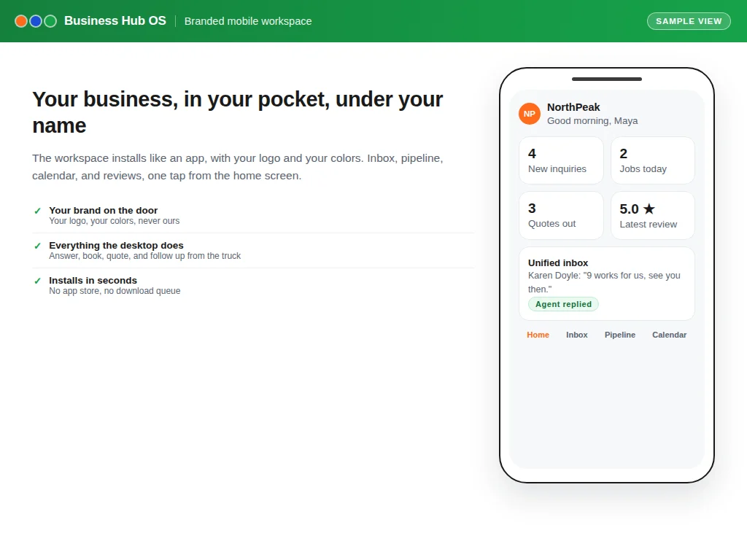Click the green circle in the header logo
This screenshot has height=560, width=747.
(x=50, y=21)
